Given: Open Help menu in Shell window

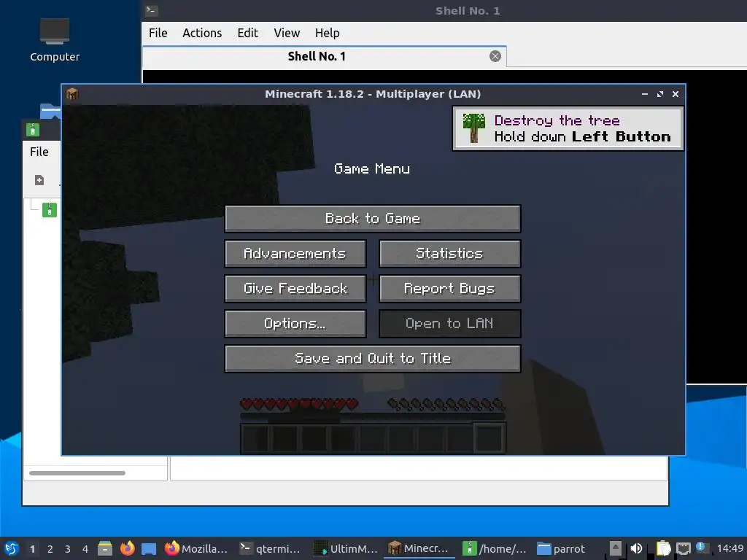Looking at the screenshot, I should 328,33.
